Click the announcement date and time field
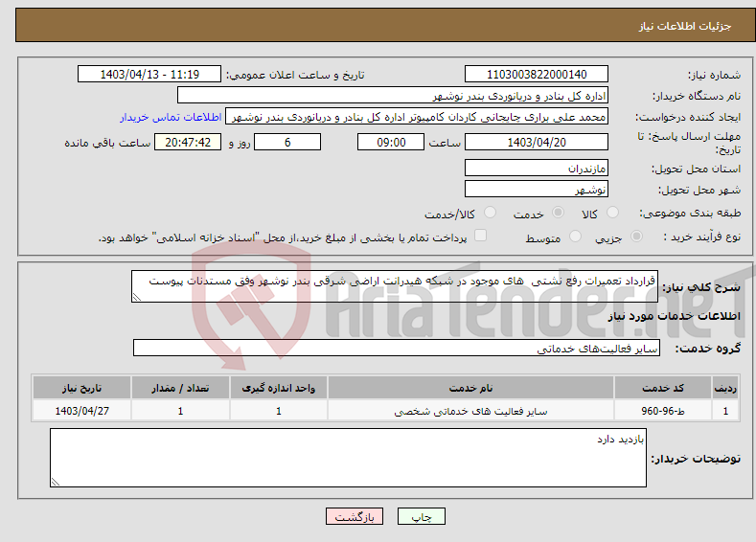756x542 pixels. (149, 74)
